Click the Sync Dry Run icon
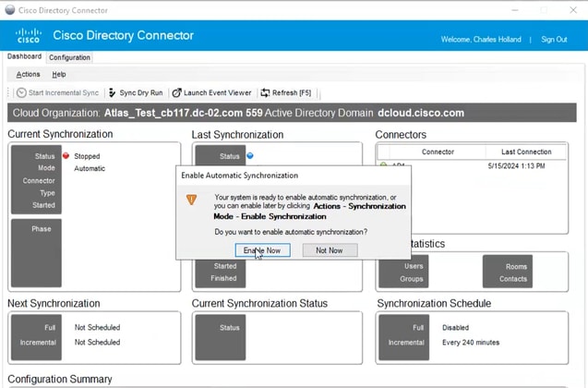The width and height of the screenshot is (588, 388). point(112,92)
